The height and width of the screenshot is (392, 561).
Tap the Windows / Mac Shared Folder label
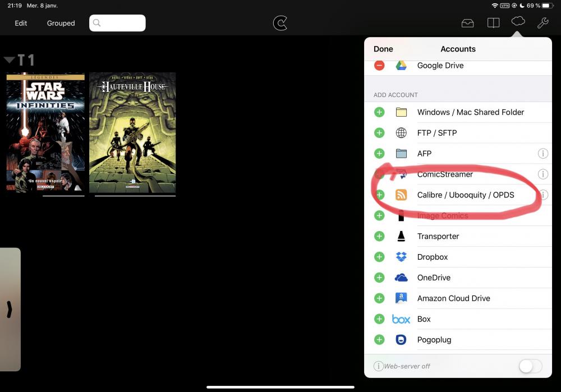coord(471,112)
